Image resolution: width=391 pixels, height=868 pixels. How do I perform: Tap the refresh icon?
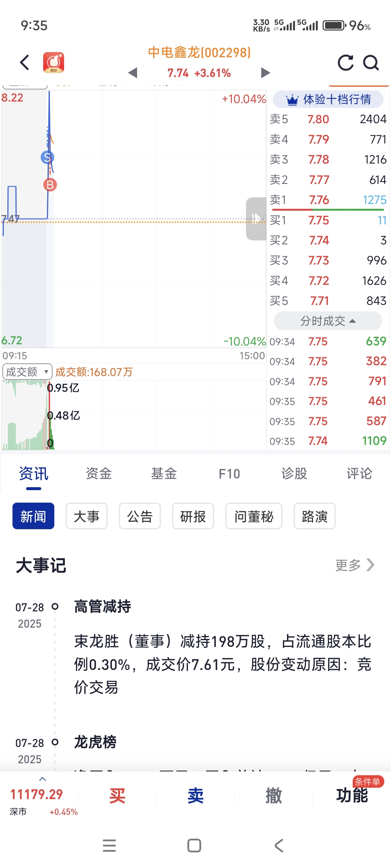[345, 62]
